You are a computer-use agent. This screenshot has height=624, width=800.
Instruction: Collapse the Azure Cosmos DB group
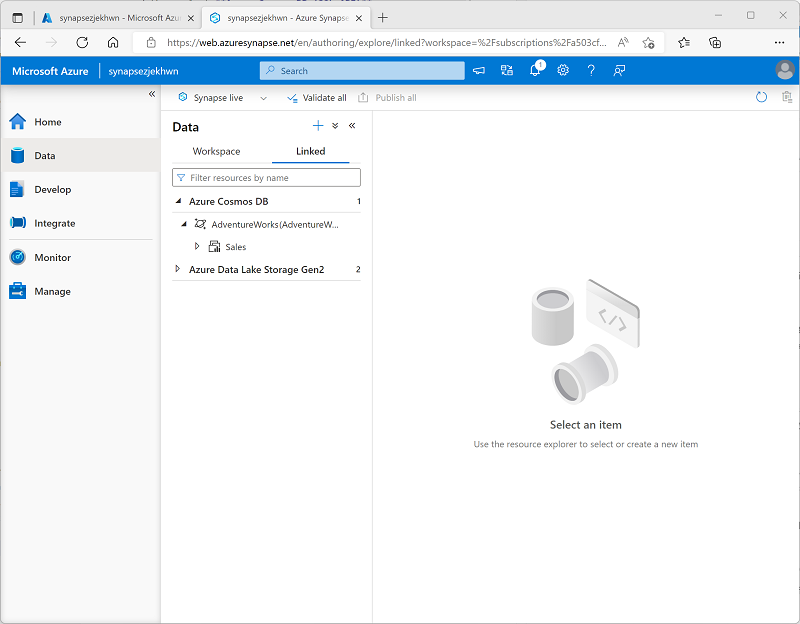point(178,201)
